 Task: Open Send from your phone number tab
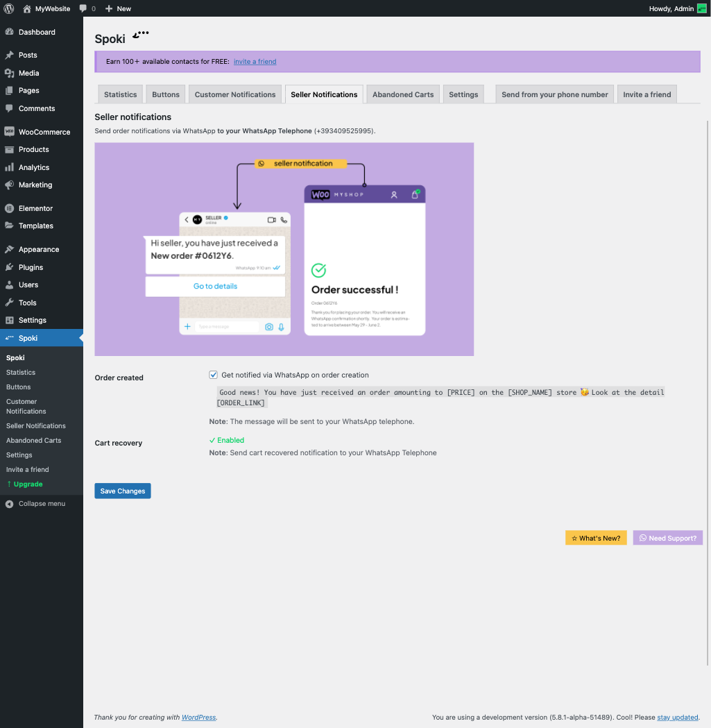tap(555, 94)
